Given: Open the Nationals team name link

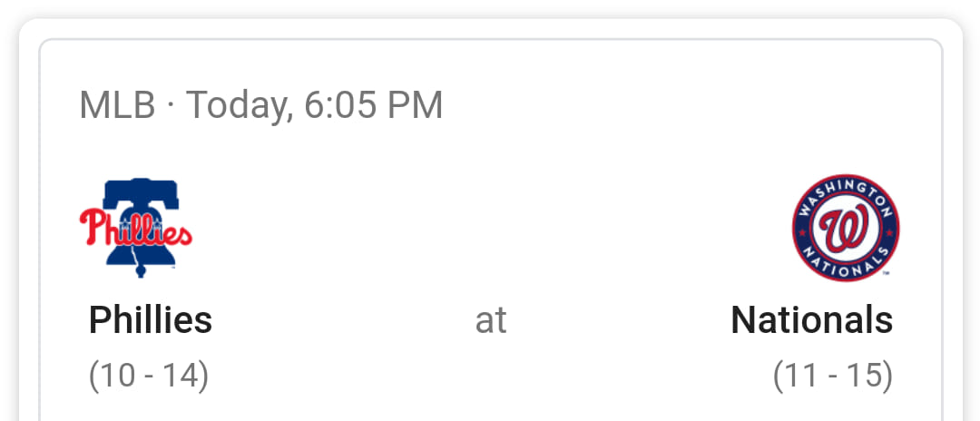Looking at the screenshot, I should tap(812, 319).
